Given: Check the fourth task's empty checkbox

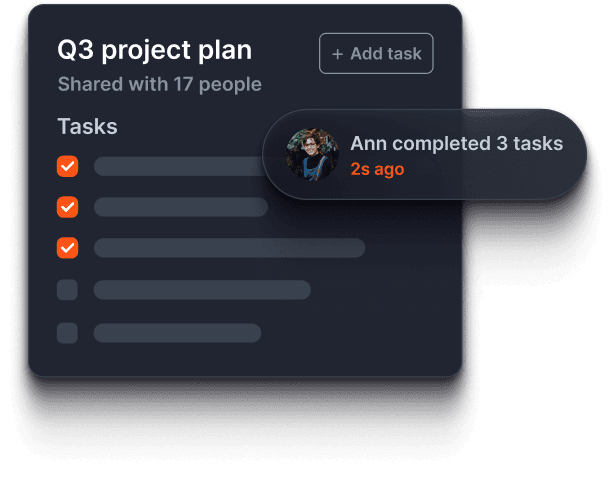Looking at the screenshot, I should click(x=67, y=290).
